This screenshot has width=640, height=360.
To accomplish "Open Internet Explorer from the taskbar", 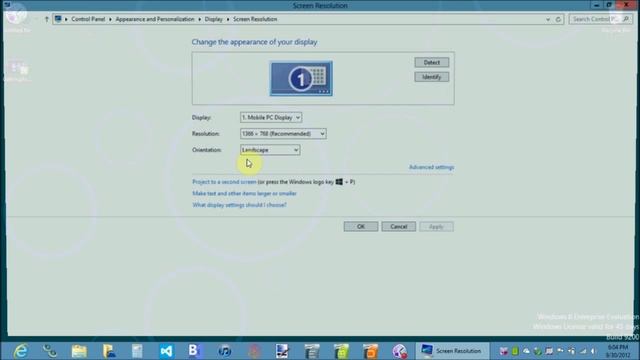I will point(20,351).
